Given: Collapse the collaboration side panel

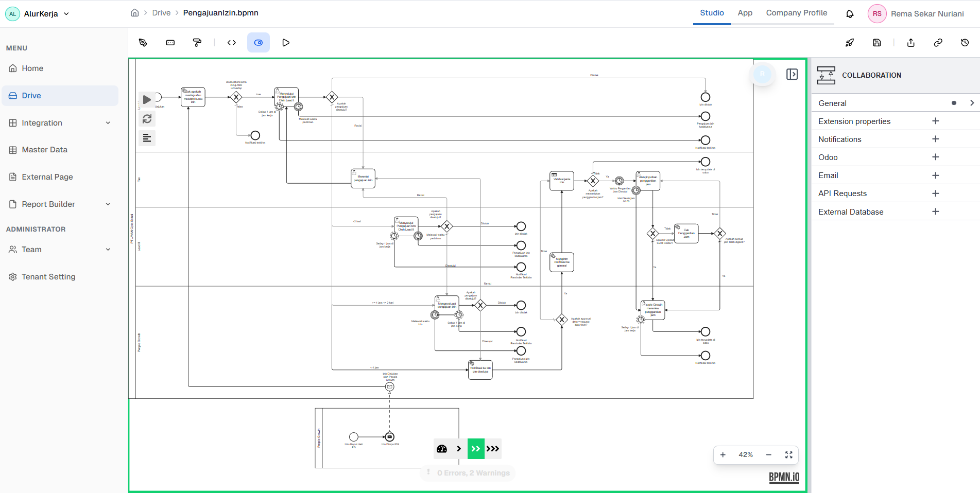Looking at the screenshot, I should [x=793, y=74].
